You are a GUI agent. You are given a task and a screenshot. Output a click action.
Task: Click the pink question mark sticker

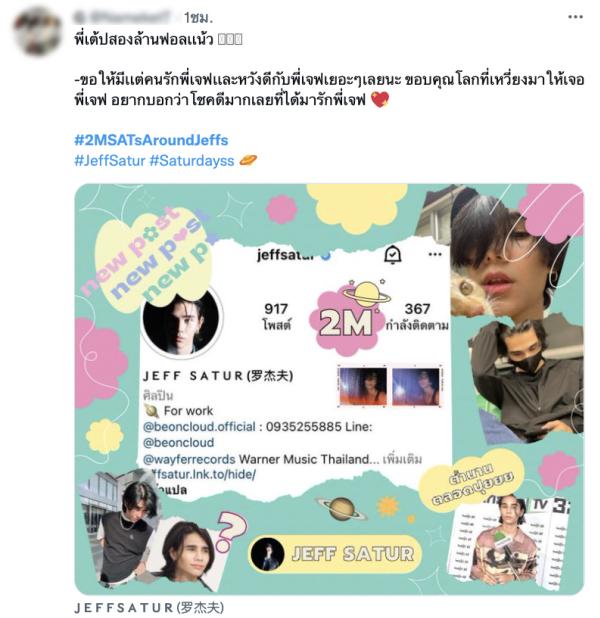pyautogui.click(x=231, y=531)
